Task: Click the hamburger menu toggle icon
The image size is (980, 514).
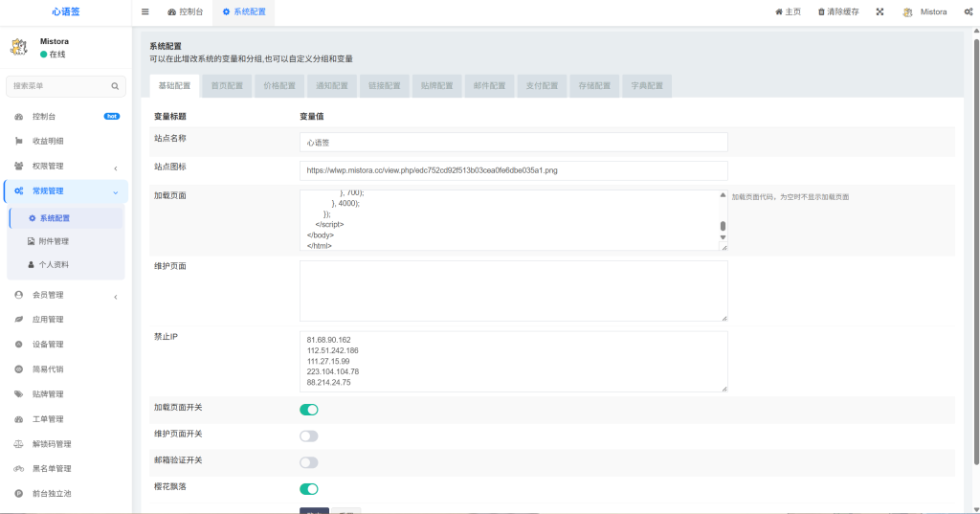Action: click(145, 11)
